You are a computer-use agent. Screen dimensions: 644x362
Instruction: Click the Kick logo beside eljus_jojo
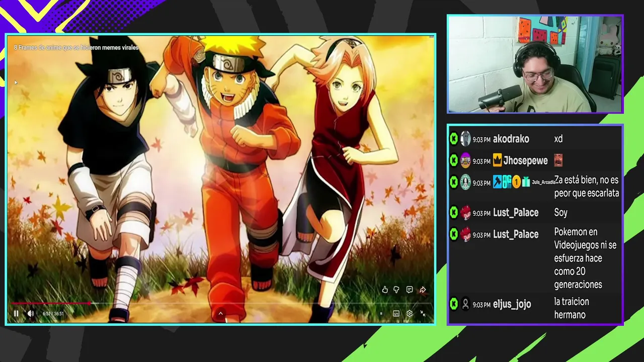(x=454, y=304)
